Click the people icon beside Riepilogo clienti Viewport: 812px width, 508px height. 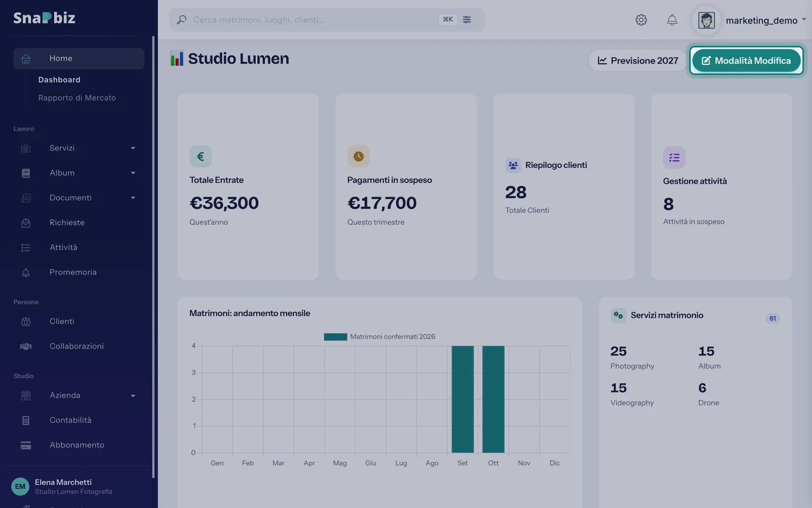point(513,165)
